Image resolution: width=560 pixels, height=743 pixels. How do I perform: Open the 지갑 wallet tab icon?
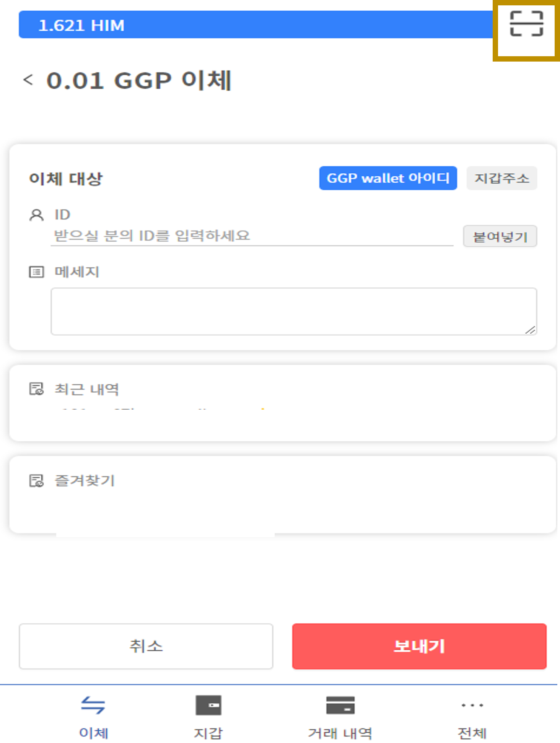[208, 705]
